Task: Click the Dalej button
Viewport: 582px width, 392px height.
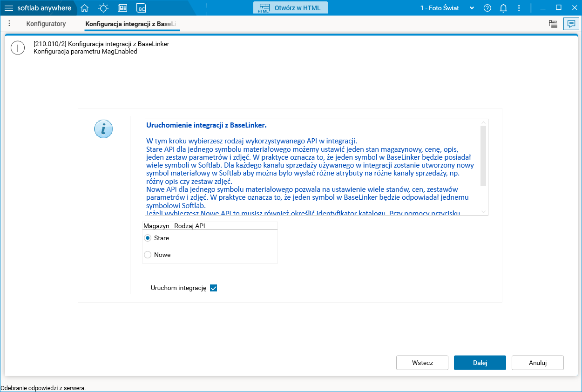Action: (480, 363)
